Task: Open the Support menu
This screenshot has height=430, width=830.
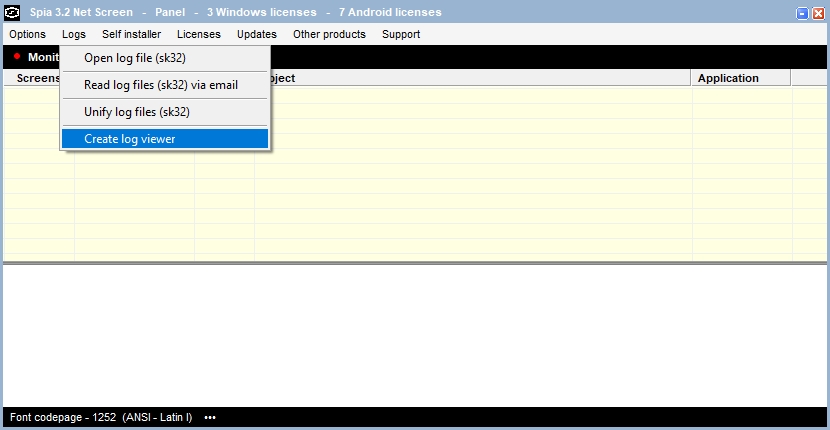Action: [x=401, y=34]
